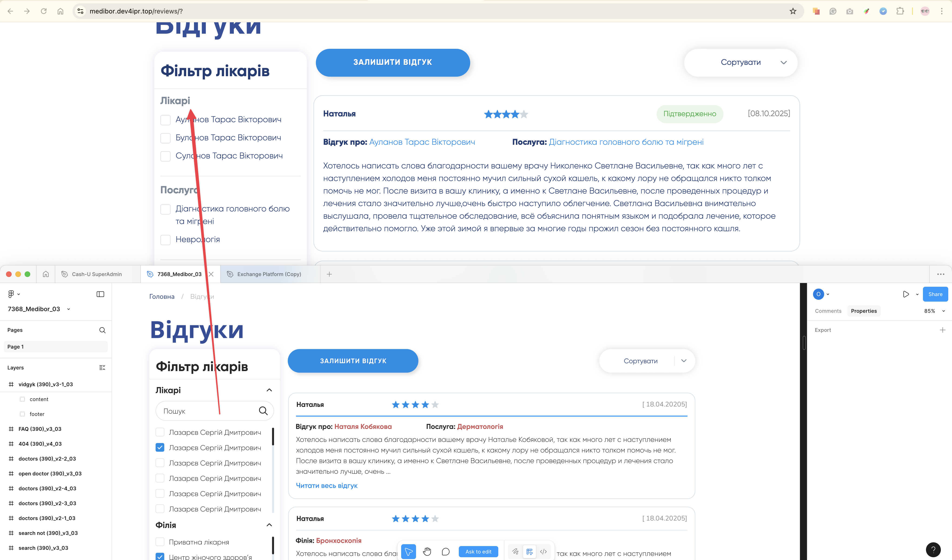The width and height of the screenshot is (952, 560).
Task: Toggle the Приватна лікарня checkbox
Action: pyautogui.click(x=160, y=542)
